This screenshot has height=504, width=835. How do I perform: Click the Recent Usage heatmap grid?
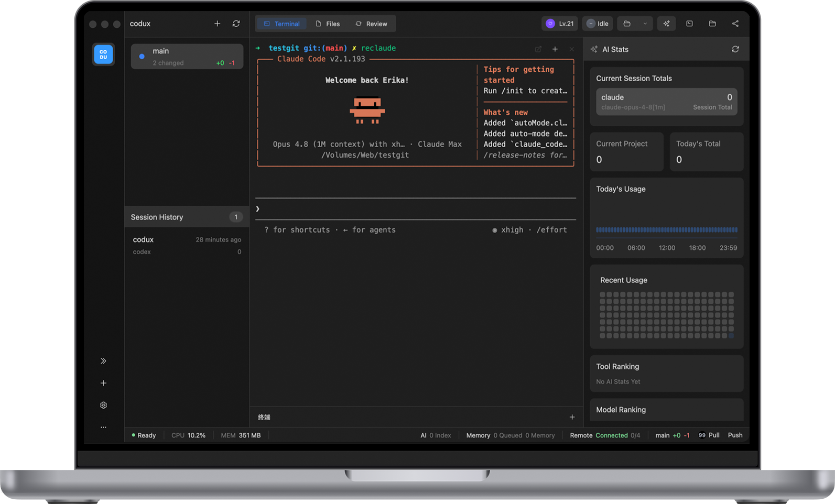tap(667, 315)
